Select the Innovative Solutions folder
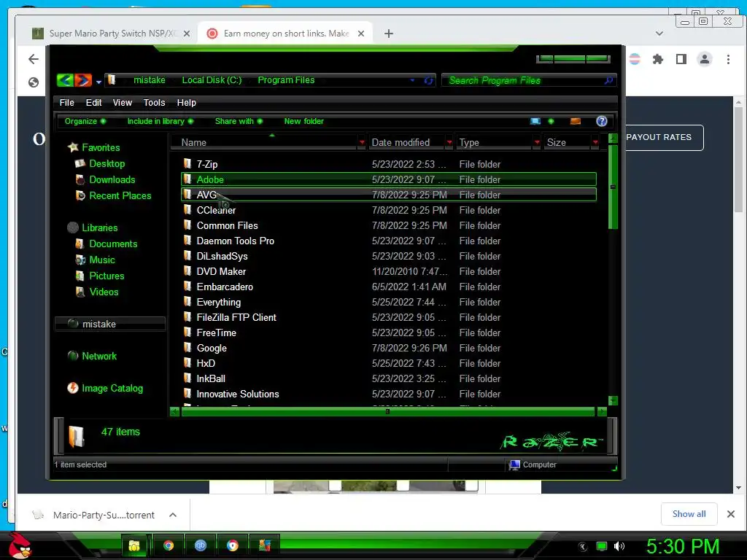 tap(389, 394)
